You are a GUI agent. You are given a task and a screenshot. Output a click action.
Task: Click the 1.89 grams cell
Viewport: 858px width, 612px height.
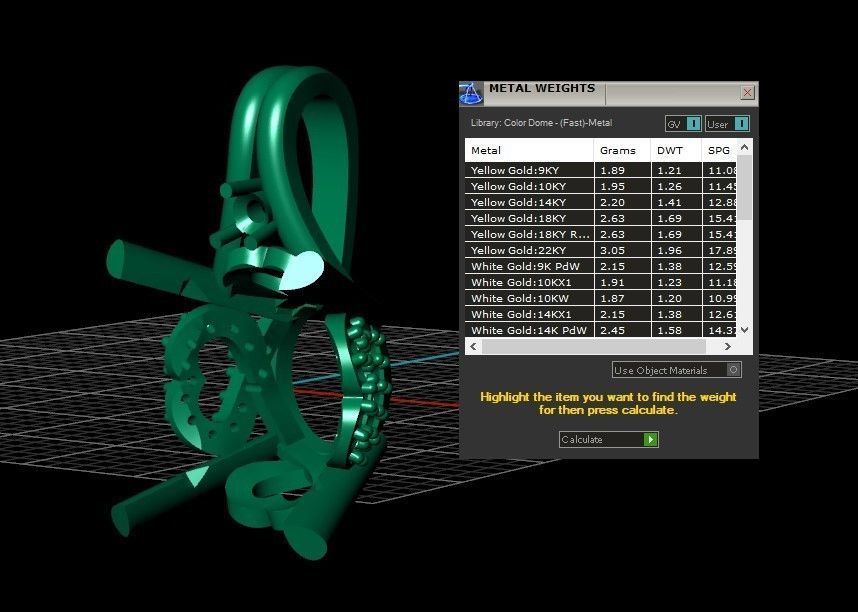coord(623,170)
